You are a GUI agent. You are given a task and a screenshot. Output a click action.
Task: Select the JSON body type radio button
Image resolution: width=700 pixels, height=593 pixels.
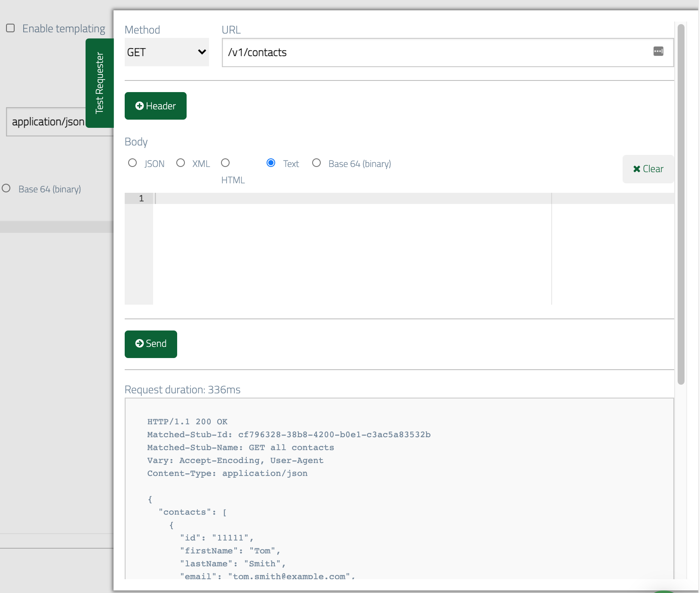tap(132, 163)
